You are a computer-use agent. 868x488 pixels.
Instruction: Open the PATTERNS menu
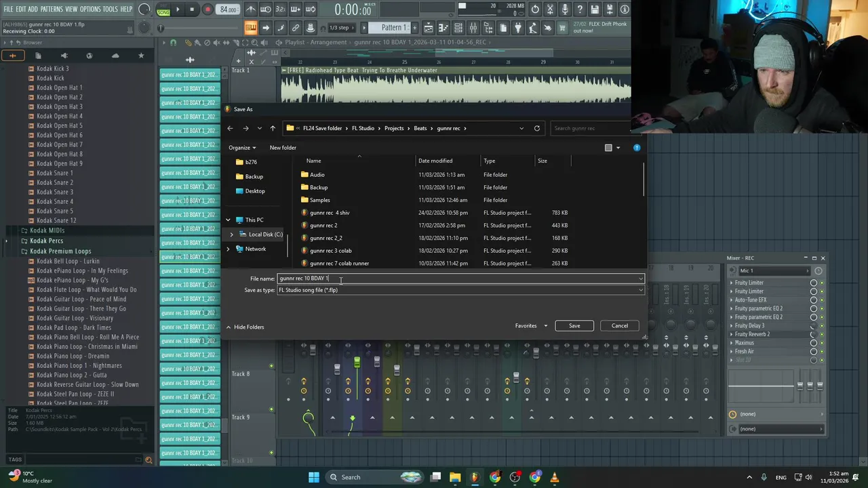pyautogui.click(x=52, y=9)
